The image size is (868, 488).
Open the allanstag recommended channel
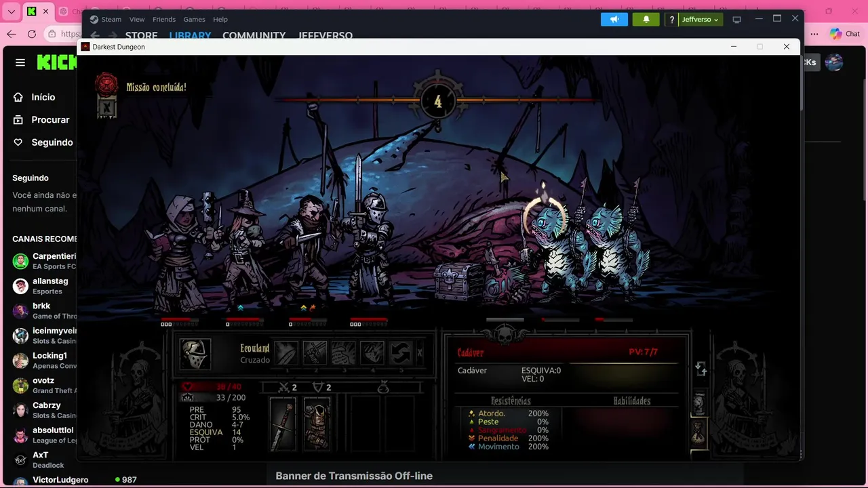point(45,285)
